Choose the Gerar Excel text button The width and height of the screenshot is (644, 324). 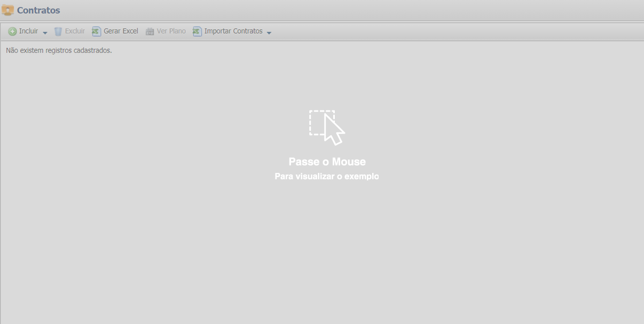[x=121, y=31]
